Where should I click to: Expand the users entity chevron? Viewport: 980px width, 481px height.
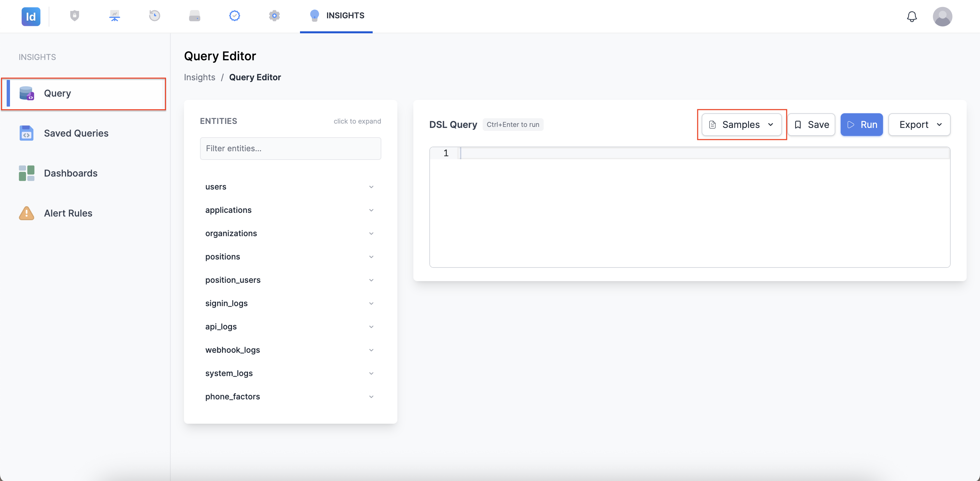coord(371,187)
